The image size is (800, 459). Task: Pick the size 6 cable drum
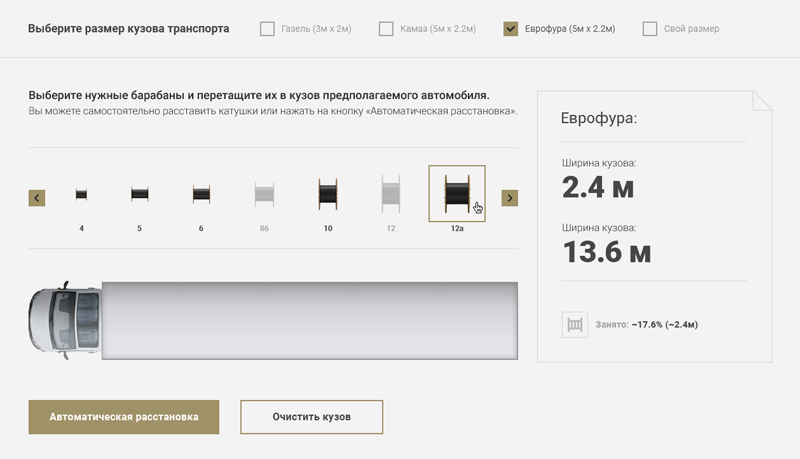pyautogui.click(x=201, y=195)
